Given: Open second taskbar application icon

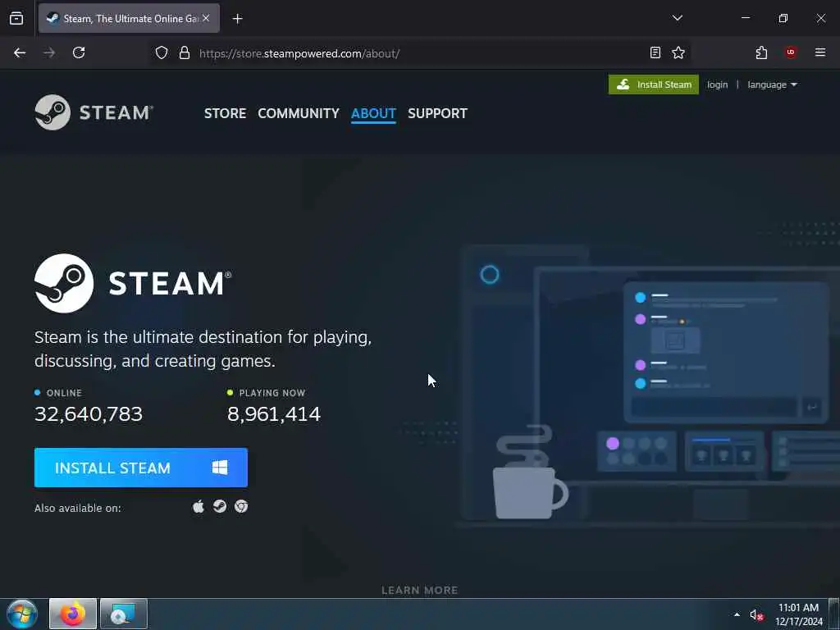Looking at the screenshot, I should coord(124,614).
